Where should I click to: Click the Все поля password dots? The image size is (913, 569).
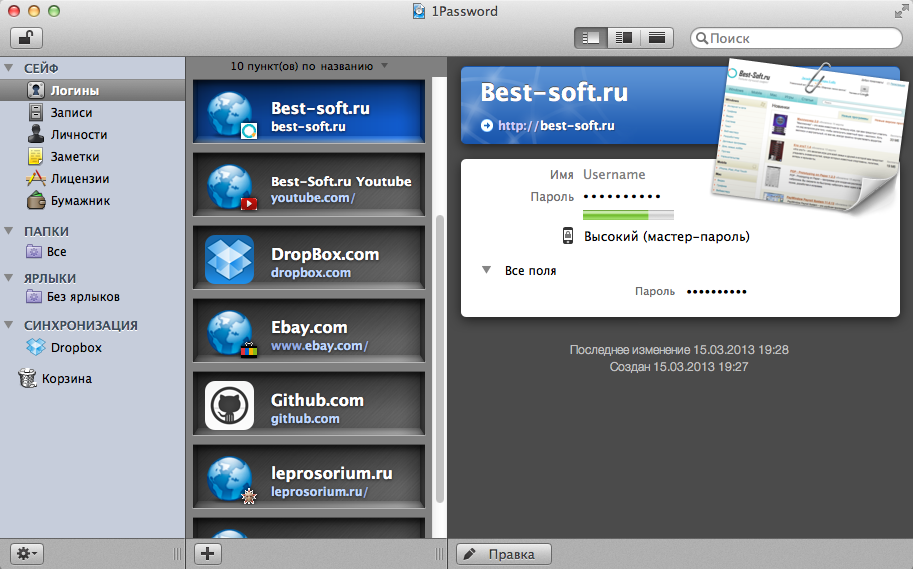(716, 291)
